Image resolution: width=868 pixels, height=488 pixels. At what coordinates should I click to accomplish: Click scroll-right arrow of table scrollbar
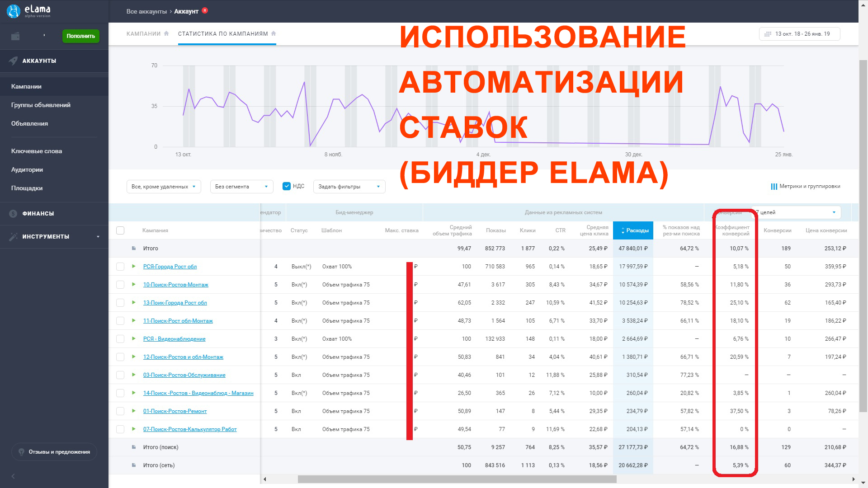pos(854,479)
